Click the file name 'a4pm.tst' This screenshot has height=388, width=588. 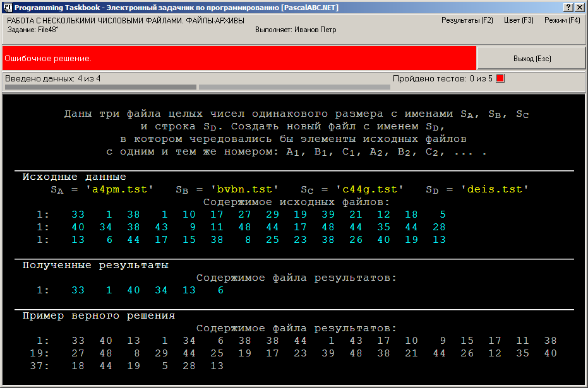pyautogui.click(x=119, y=189)
